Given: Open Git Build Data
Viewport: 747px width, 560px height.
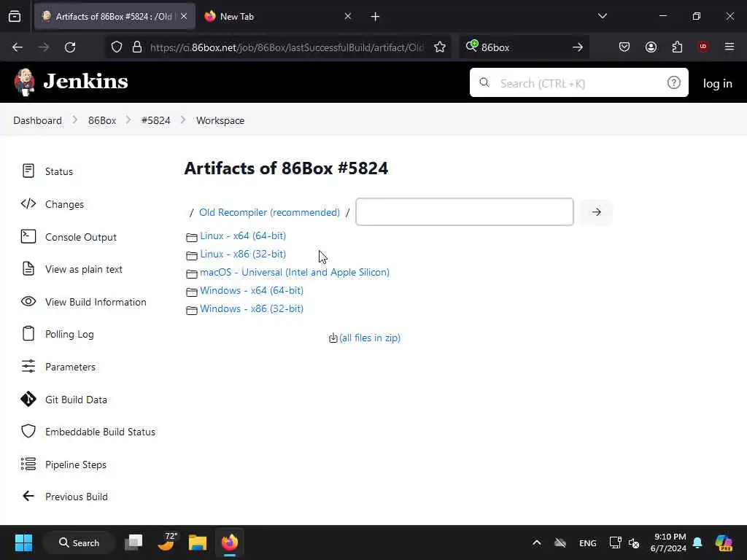Looking at the screenshot, I should [x=64, y=400].
